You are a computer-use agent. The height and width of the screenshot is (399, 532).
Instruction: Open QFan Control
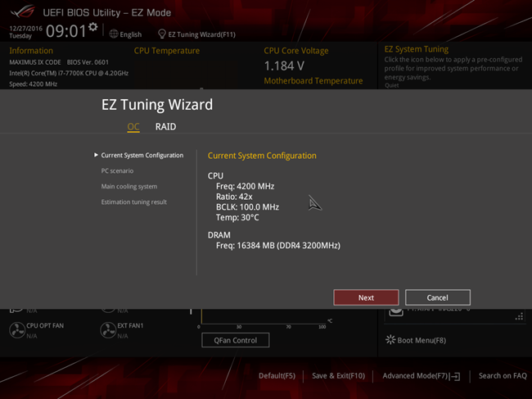[236, 340]
